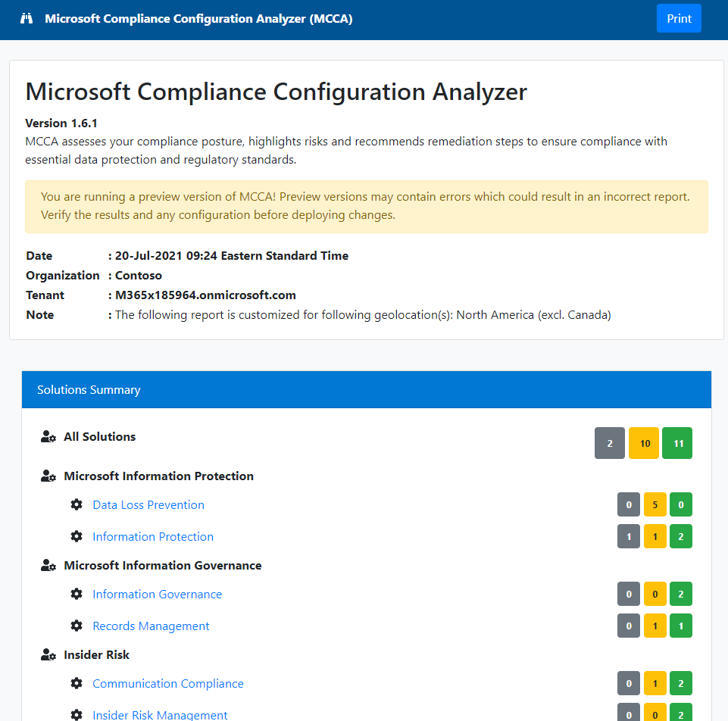This screenshot has height=721, width=728.
Task: Click Communication Compliance gray badge 0
Action: click(629, 683)
